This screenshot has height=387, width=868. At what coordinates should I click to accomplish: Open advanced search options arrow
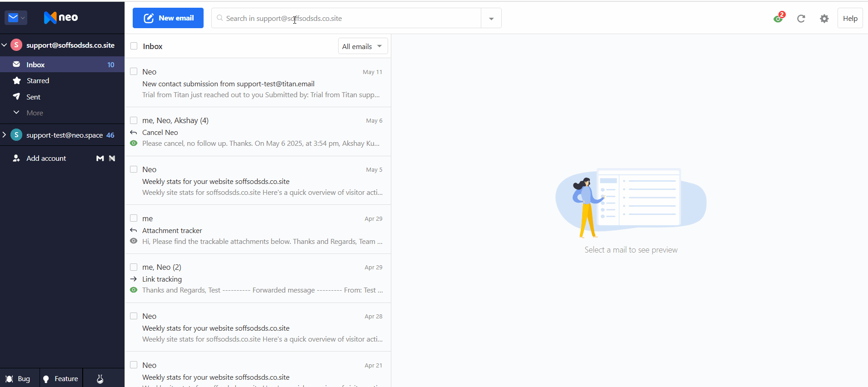coord(491,19)
